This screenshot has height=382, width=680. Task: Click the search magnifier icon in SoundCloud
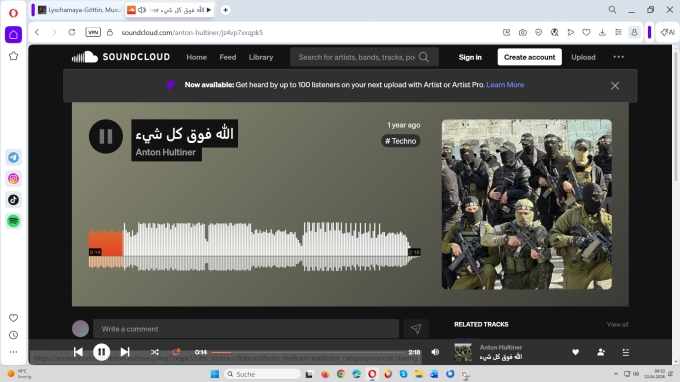click(x=424, y=57)
